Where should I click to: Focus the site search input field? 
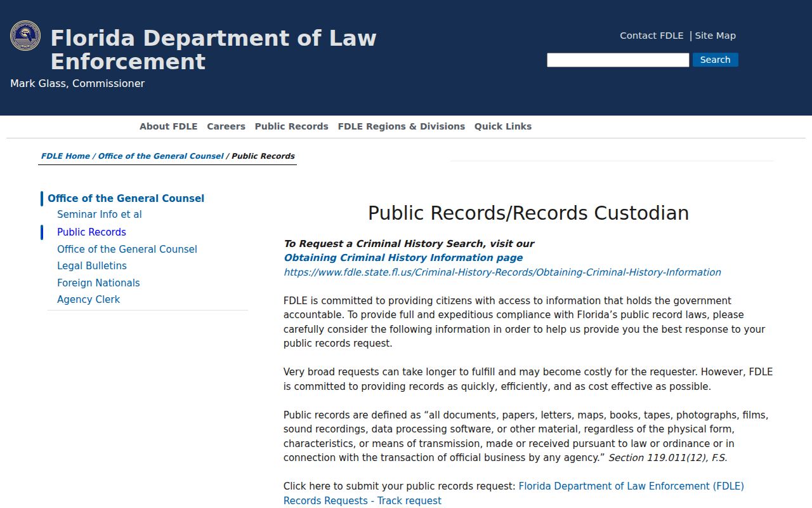coord(618,60)
